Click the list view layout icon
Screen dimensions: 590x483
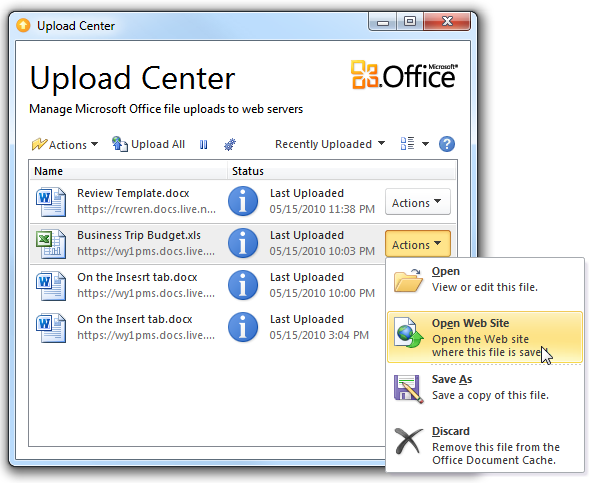(x=408, y=144)
